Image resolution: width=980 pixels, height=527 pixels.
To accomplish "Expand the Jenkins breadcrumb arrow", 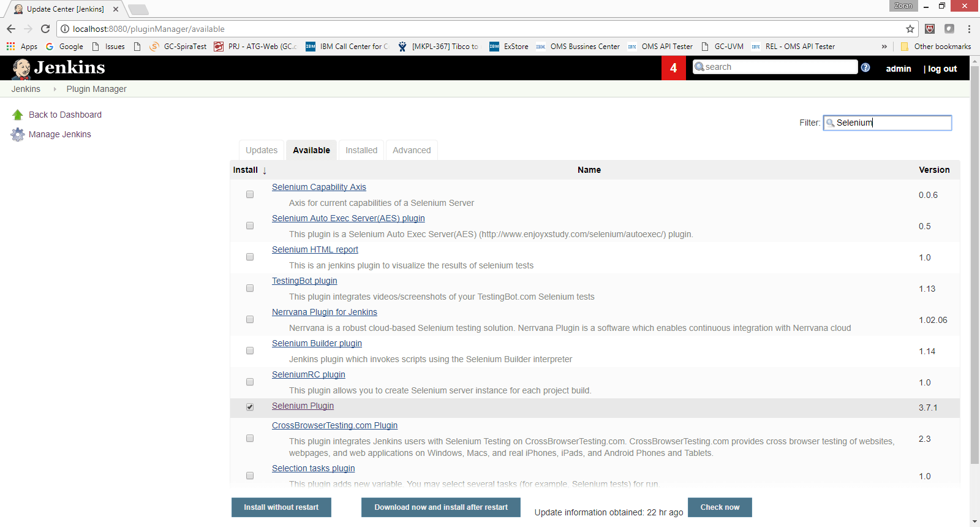I will click(55, 89).
